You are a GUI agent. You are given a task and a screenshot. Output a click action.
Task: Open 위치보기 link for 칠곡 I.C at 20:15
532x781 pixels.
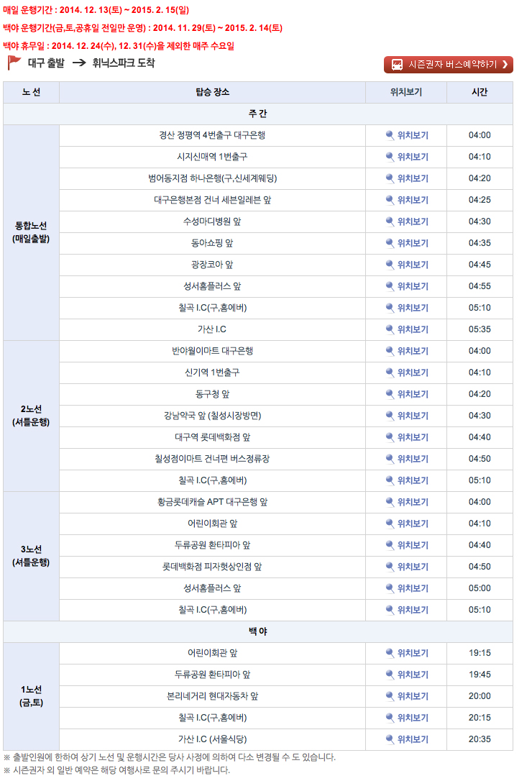[x=413, y=718]
